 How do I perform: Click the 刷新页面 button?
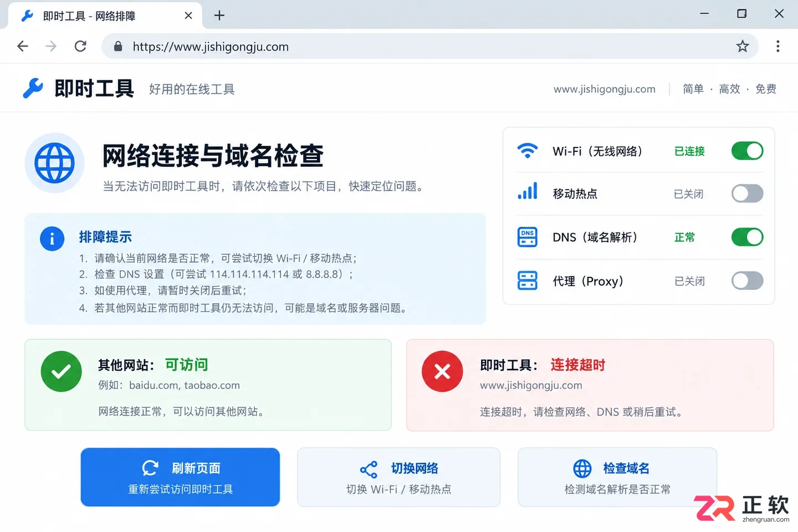point(180,477)
